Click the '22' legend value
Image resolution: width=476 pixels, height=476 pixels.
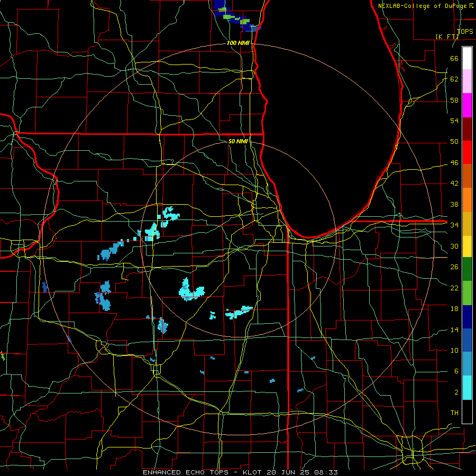[454, 288]
